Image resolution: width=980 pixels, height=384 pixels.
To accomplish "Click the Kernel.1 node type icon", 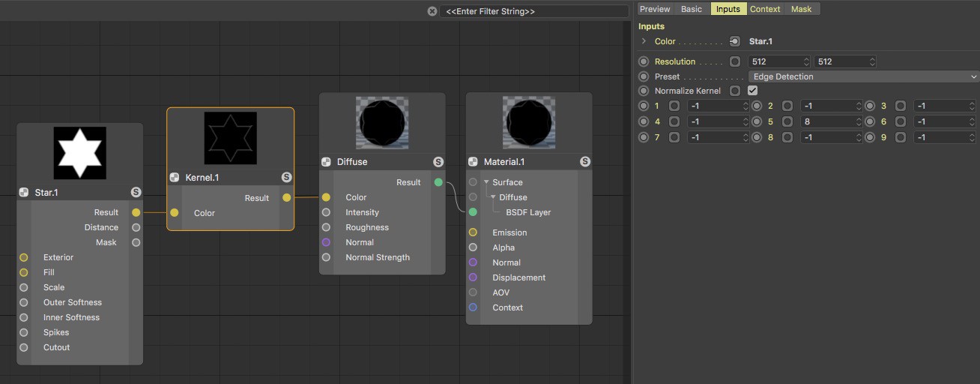I will point(175,177).
